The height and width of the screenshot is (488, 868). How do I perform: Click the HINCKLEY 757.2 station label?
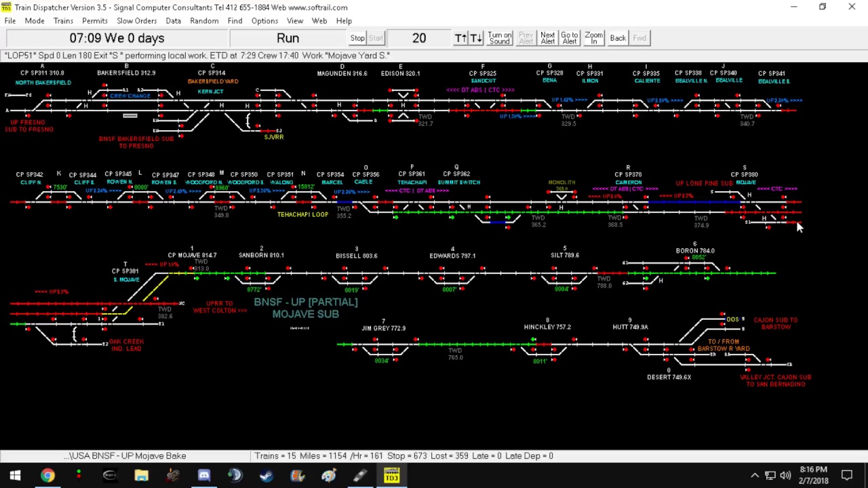[x=547, y=327]
